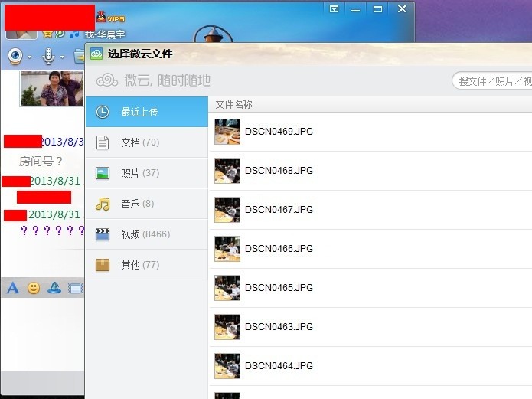
Task: Minimize the QQ chat window
Action: [x=356, y=10]
